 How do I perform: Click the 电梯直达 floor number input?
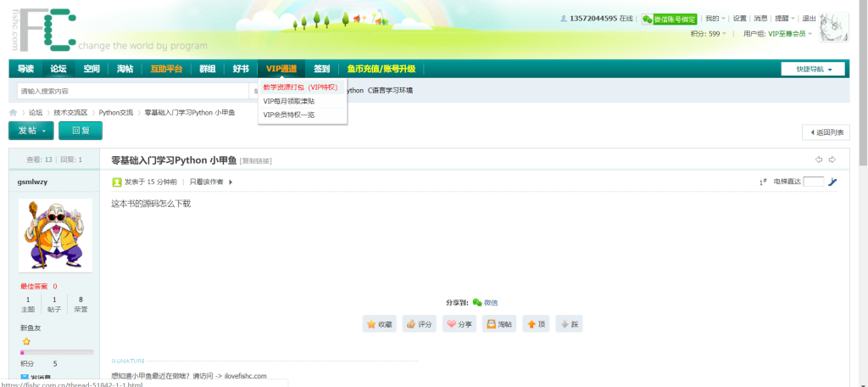point(813,182)
